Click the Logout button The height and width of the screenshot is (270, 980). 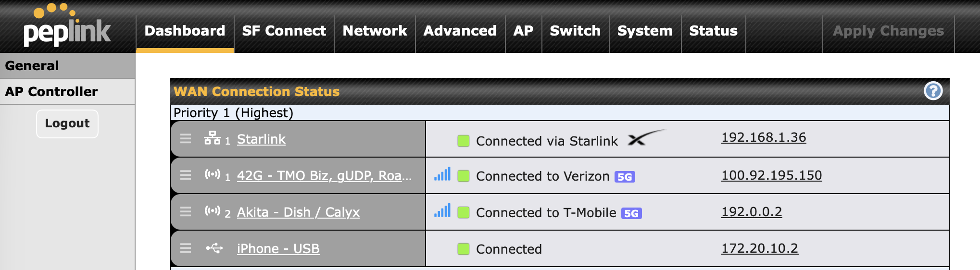[67, 123]
